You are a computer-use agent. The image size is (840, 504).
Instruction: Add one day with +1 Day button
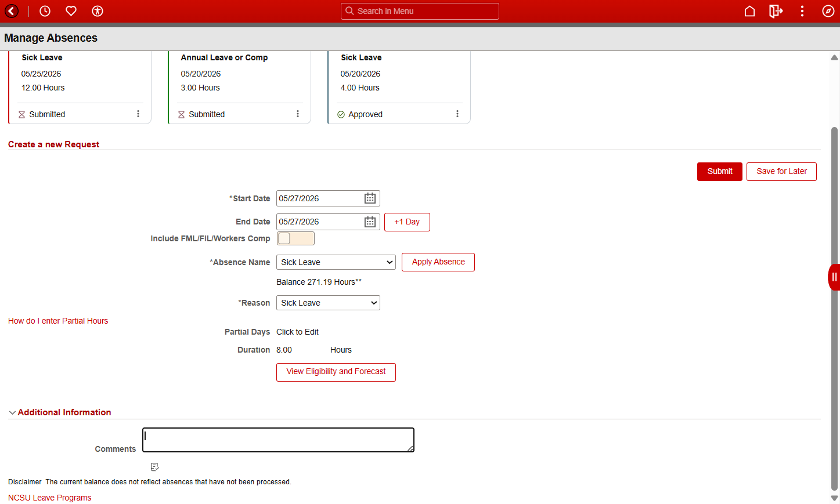pos(407,222)
